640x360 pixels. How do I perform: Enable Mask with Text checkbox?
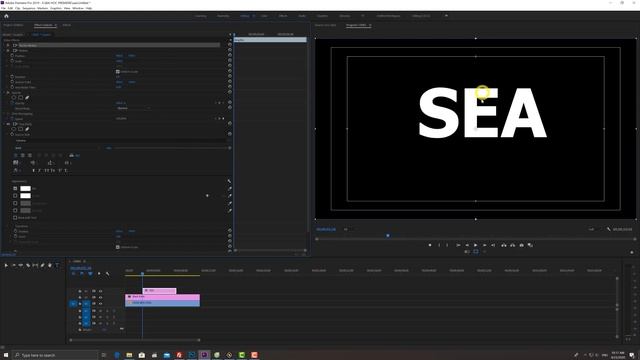pyautogui.click(x=15, y=218)
